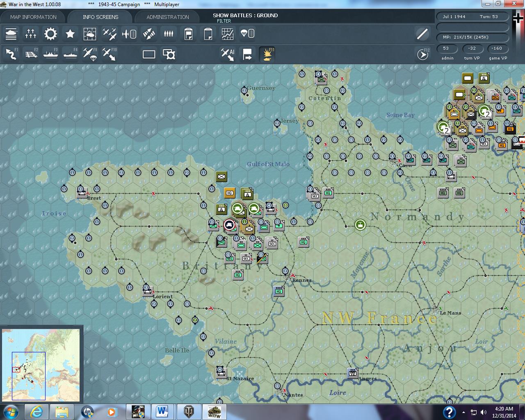Click the flag with arrow icon
The width and height of the screenshot is (525, 420).
pos(247,54)
